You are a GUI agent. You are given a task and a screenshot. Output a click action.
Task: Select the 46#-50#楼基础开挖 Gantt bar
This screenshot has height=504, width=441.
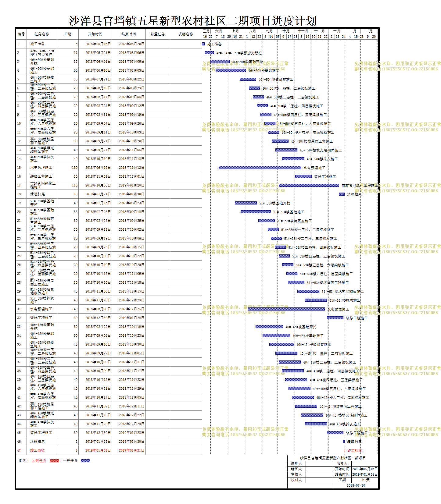click(x=220, y=62)
